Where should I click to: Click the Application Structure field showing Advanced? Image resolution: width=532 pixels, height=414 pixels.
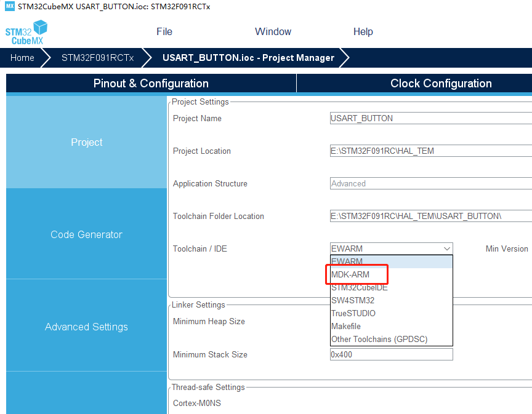(431, 183)
